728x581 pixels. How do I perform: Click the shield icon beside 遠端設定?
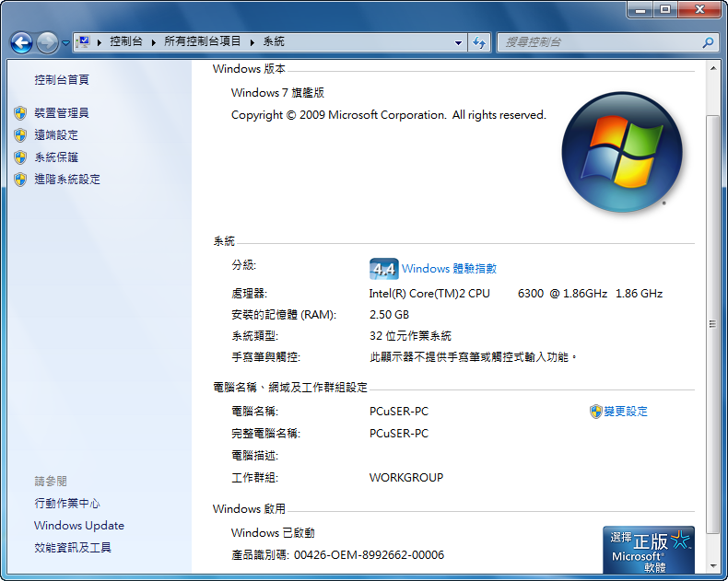(20, 135)
